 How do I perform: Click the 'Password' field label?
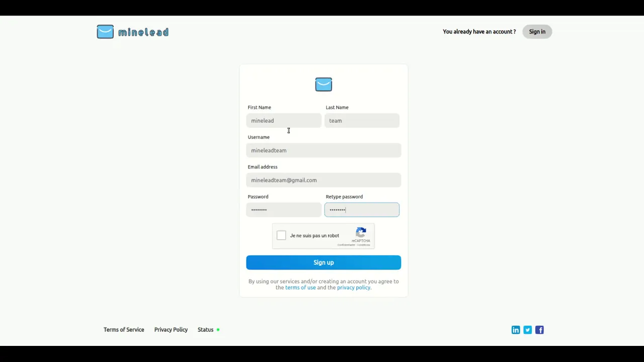[x=258, y=197]
